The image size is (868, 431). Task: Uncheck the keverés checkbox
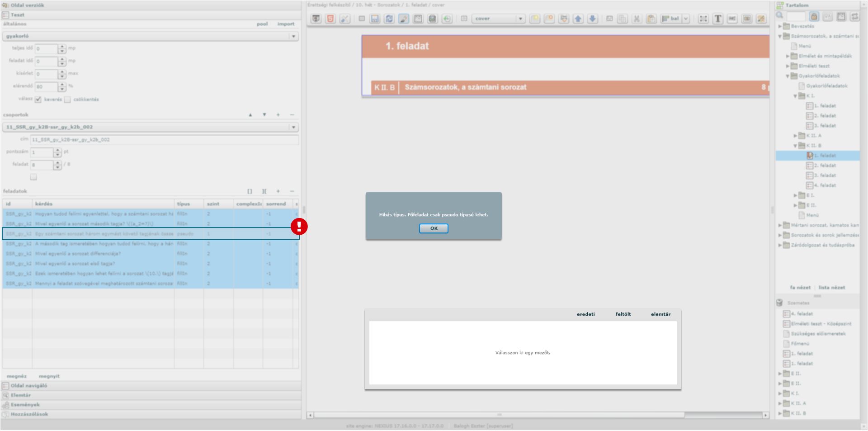(x=38, y=99)
